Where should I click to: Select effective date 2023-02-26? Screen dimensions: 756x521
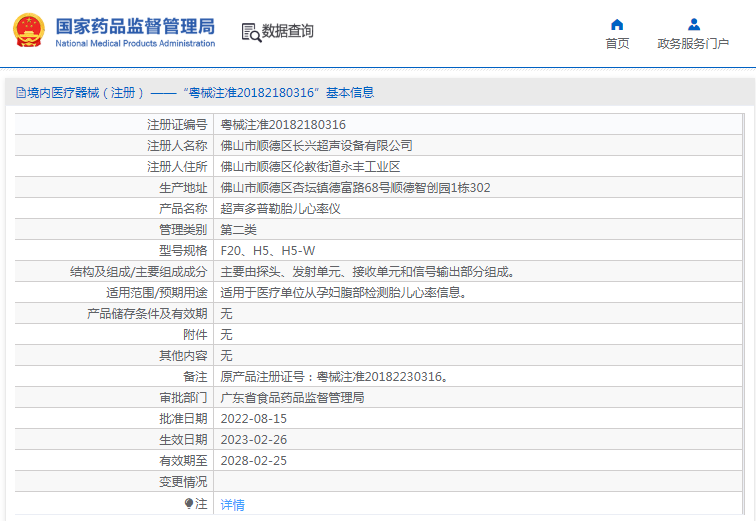[254, 440]
